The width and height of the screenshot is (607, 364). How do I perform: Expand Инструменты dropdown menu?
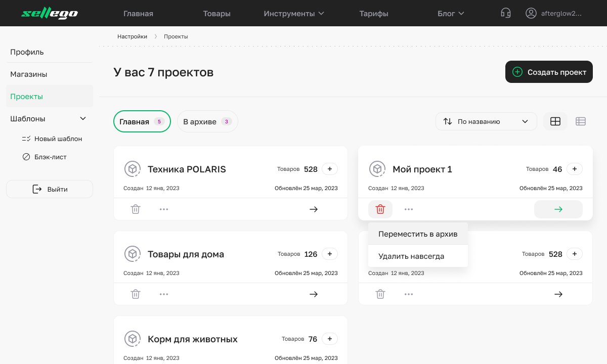click(x=294, y=14)
